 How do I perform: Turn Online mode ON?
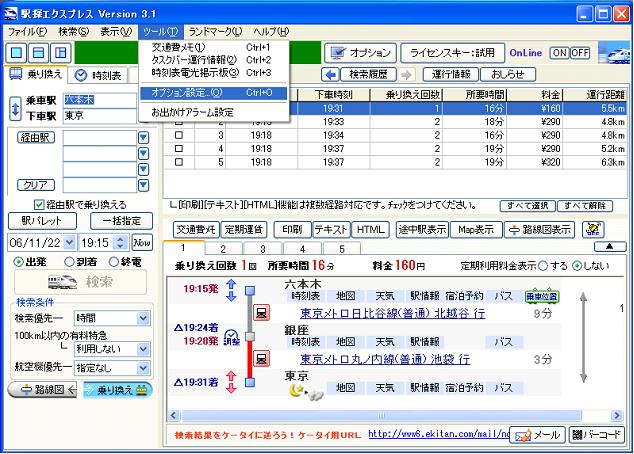click(560, 53)
